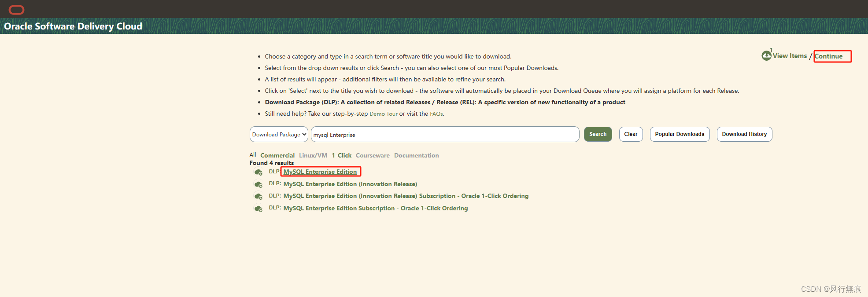Open the View Items cloud download icon
The height and width of the screenshot is (297, 868).
(766, 55)
